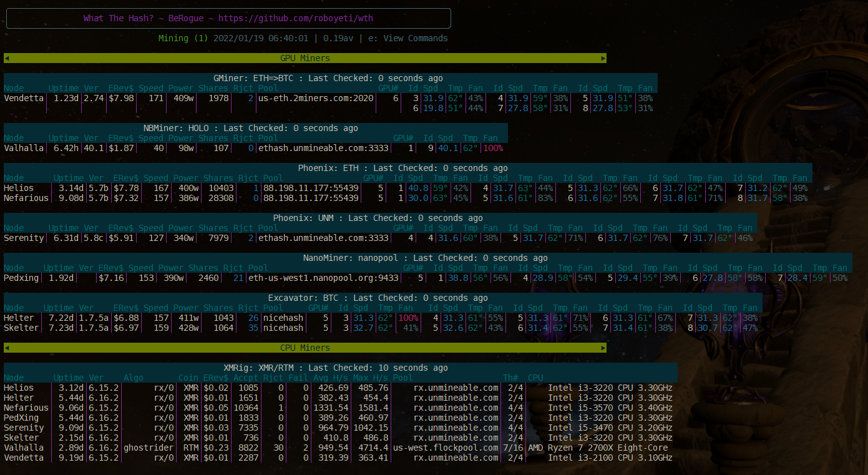This screenshot has width=868, height=475.
Task: Select the Helter node in Excavator table
Action: coord(19,318)
